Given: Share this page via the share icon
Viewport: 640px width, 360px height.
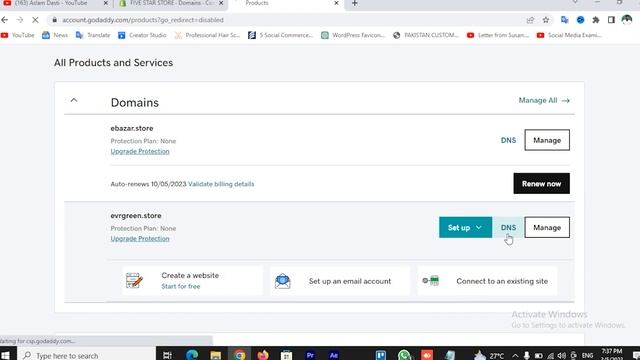Looking at the screenshot, I should point(530,20).
